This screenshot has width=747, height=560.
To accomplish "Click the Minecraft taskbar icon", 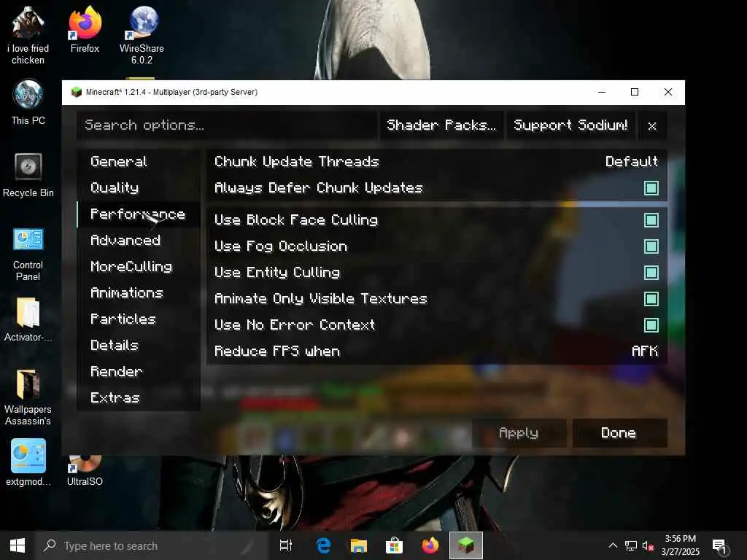I will click(x=466, y=545).
